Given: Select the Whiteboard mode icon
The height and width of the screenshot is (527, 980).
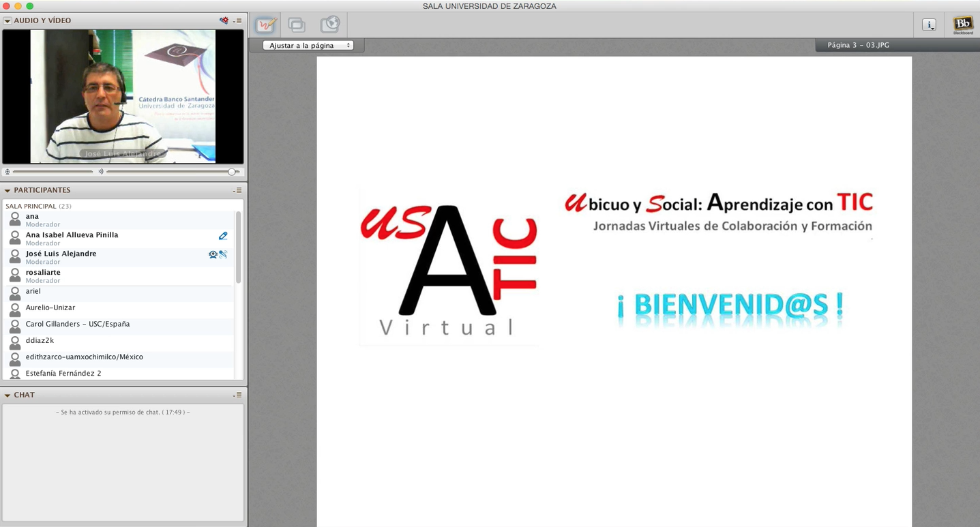Looking at the screenshot, I should coord(265,25).
